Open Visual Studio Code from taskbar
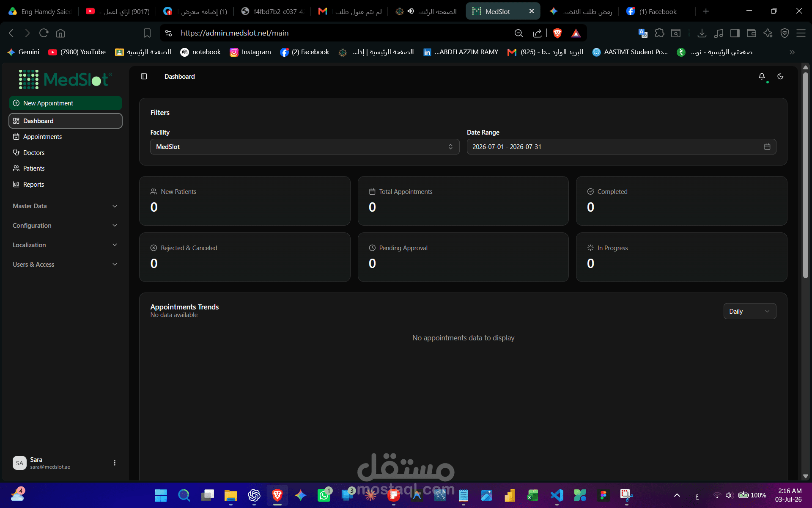 coord(557,495)
